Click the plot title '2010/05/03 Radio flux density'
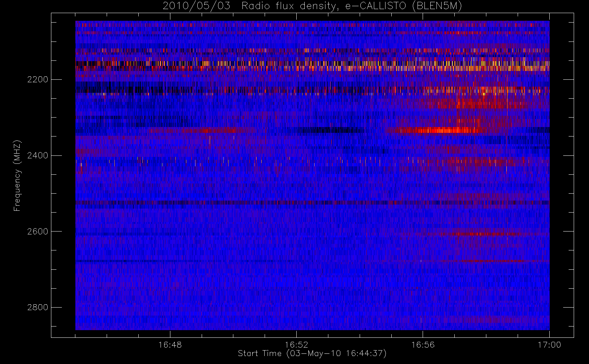 pos(312,6)
